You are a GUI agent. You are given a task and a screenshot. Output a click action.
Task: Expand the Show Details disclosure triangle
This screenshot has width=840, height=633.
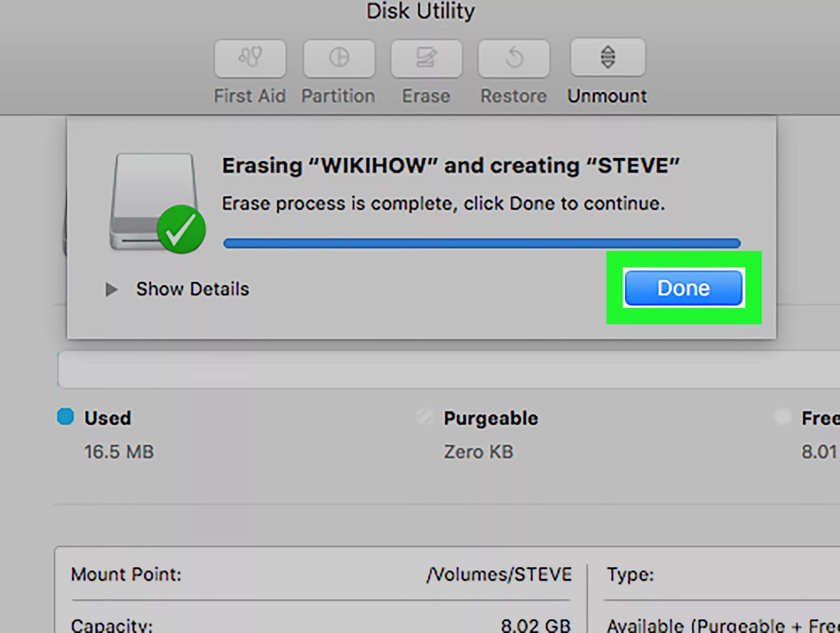coord(111,290)
